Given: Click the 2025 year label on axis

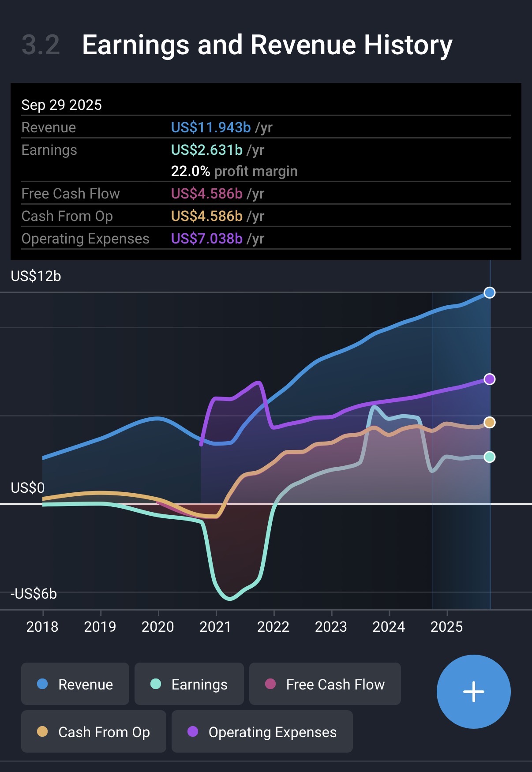Looking at the screenshot, I should (x=446, y=626).
